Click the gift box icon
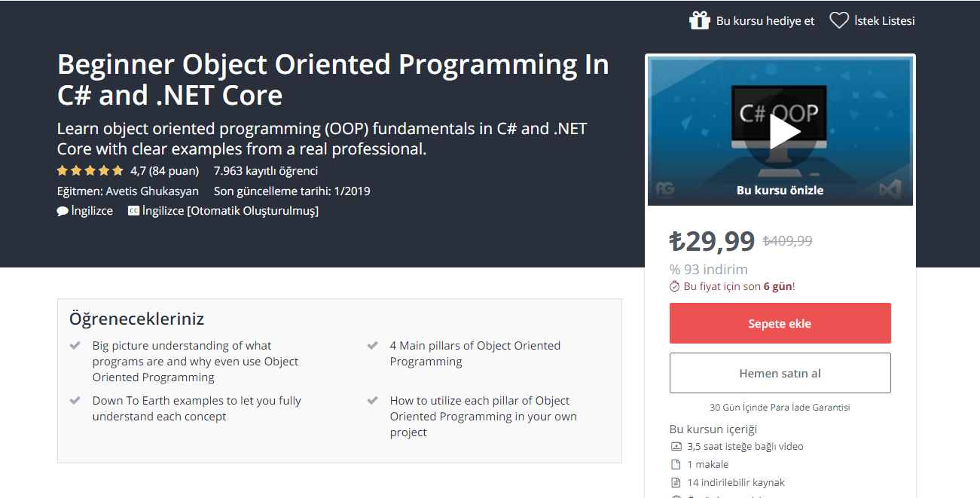The width and height of the screenshot is (980, 498). [x=700, y=20]
